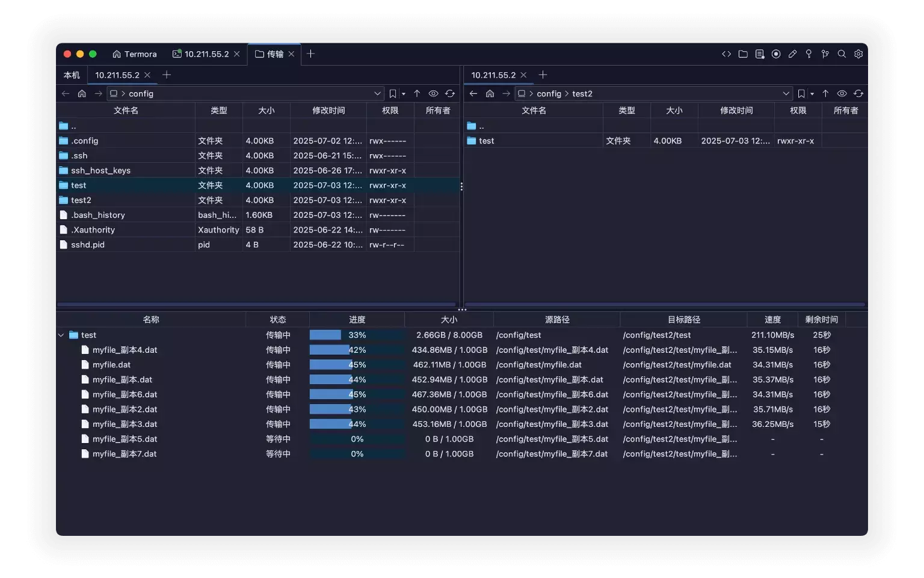
Task: Click progress bar of myfile.dat transfer
Action: click(x=357, y=365)
